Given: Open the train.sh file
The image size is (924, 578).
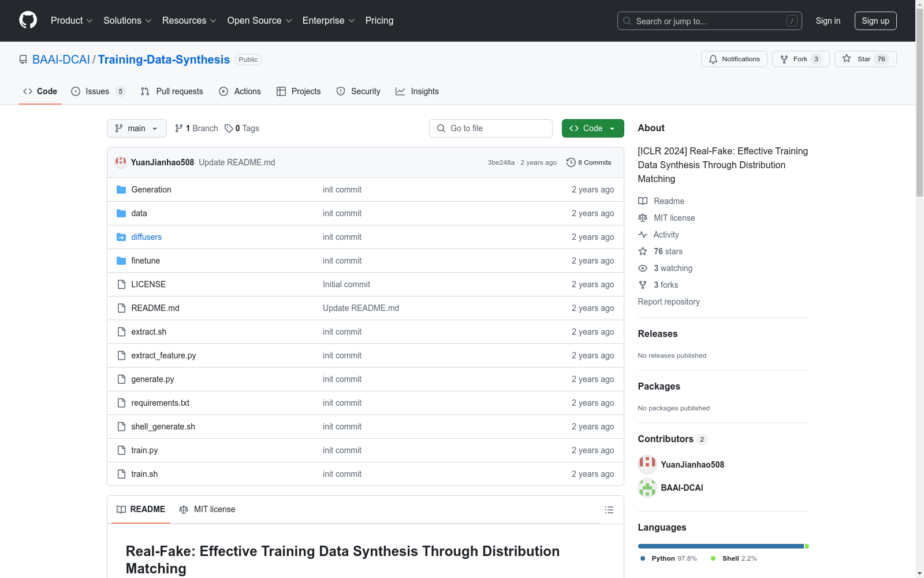Looking at the screenshot, I should coord(144,474).
